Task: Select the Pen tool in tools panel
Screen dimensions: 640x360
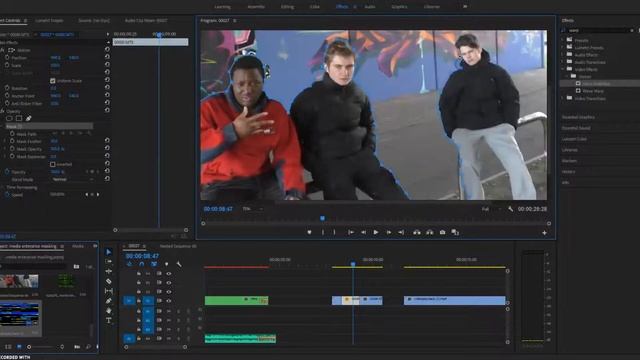Action: pyautogui.click(x=109, y=301)
